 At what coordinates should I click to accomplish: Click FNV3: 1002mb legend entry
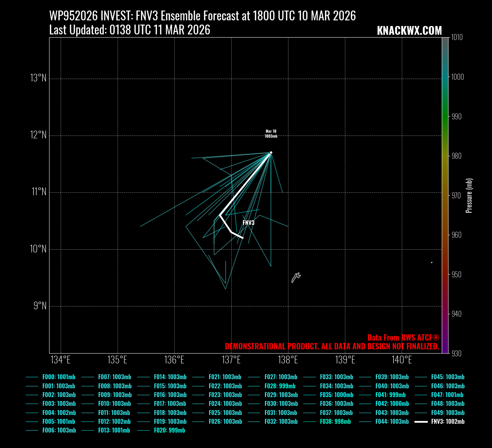(448, 422)
